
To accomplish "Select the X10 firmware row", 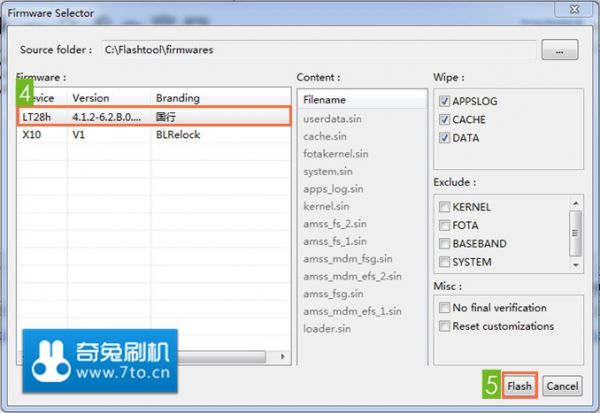I will (x=154, y=134).
